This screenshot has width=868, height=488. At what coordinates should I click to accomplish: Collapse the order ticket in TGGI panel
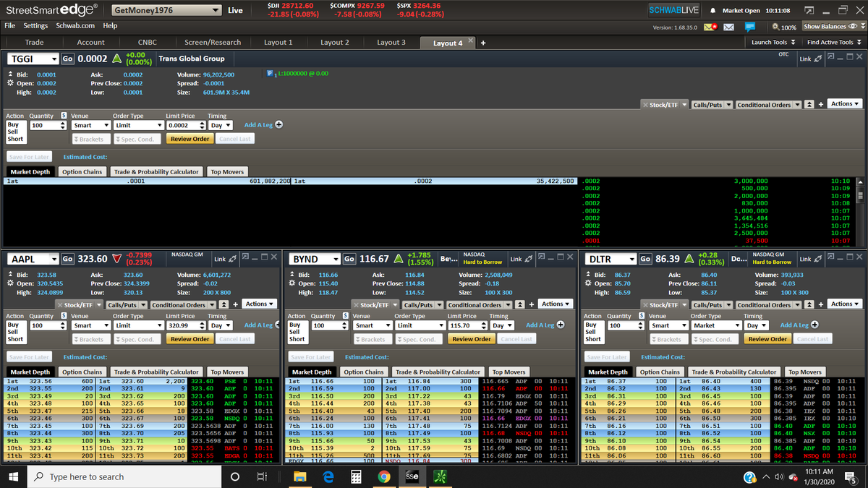811,104
